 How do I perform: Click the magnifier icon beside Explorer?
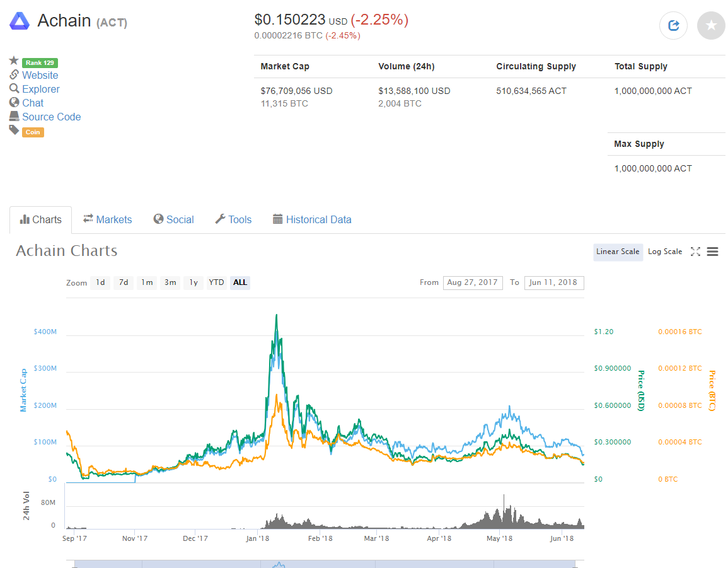(x=14, y=89)
